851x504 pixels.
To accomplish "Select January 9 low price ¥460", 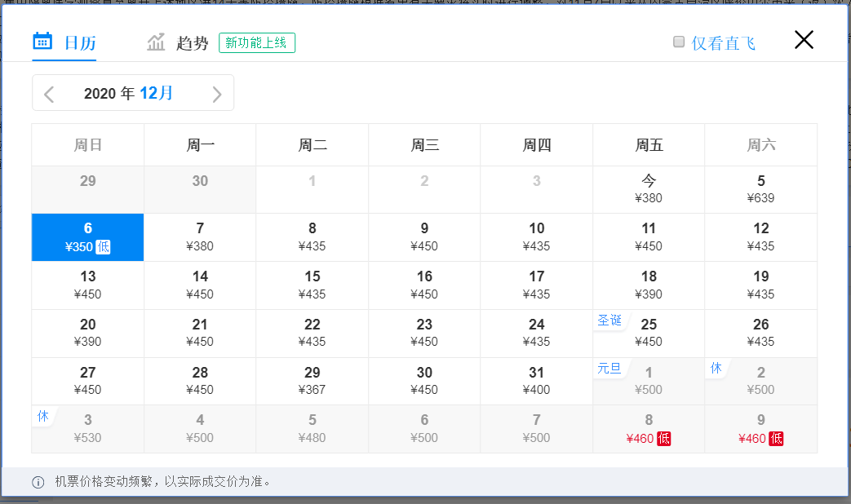I will (x=761, y=429).
